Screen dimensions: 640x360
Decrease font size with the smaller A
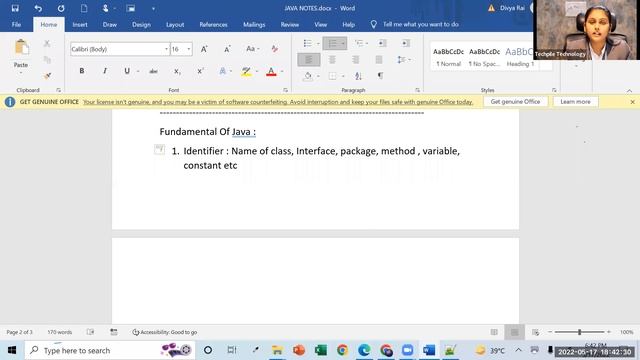227,49
